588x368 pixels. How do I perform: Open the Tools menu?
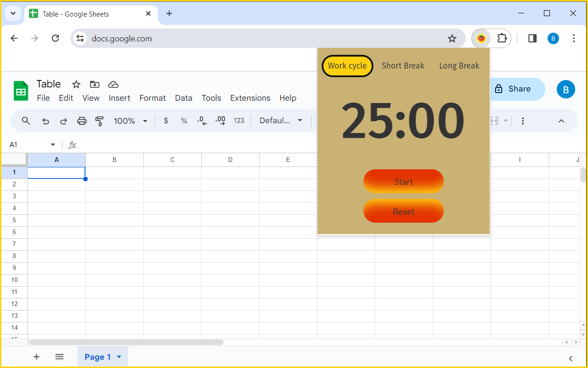[211, 98]
